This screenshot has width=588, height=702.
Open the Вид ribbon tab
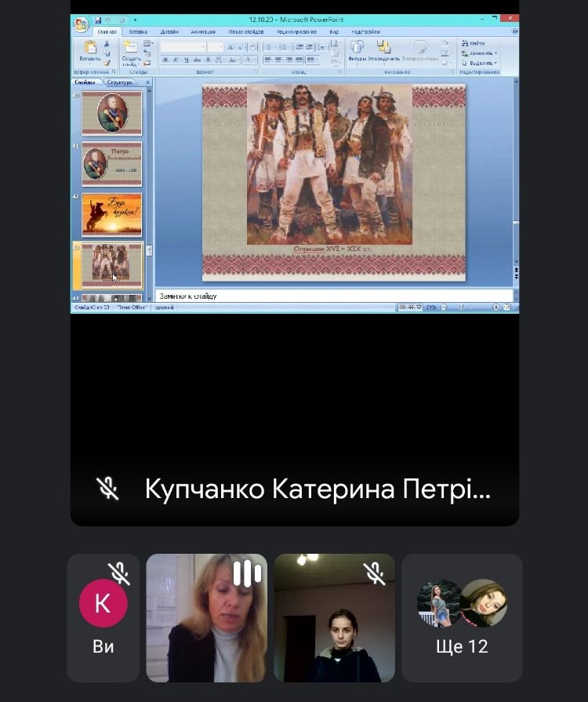click(334, 32)
